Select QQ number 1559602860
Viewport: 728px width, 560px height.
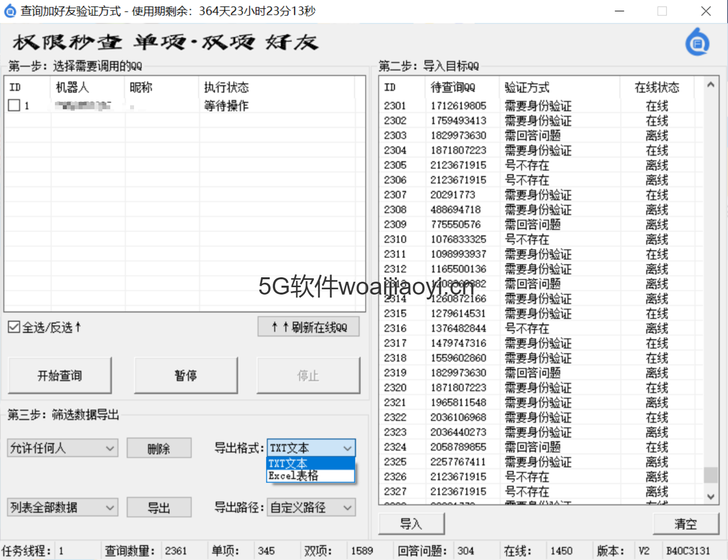point(458,358)
